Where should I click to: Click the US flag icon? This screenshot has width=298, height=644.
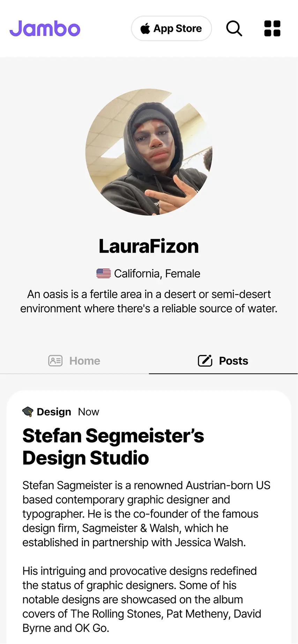[104, 274]
